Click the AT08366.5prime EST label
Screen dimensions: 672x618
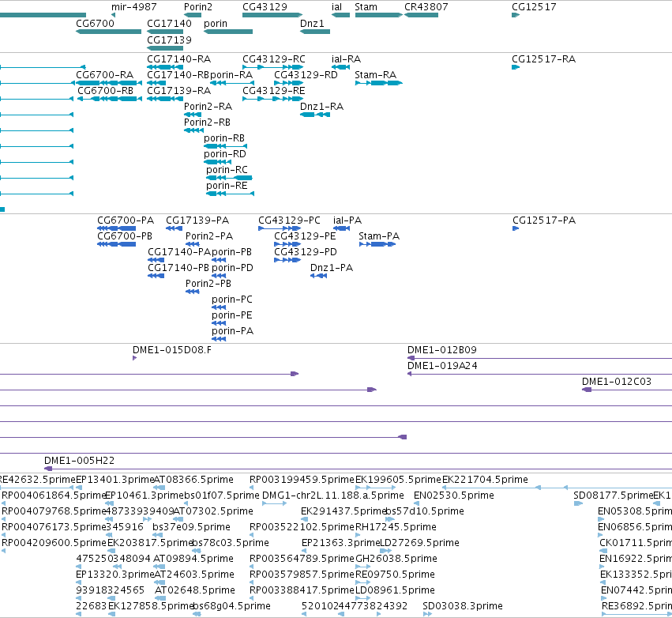tap(193, 480)
